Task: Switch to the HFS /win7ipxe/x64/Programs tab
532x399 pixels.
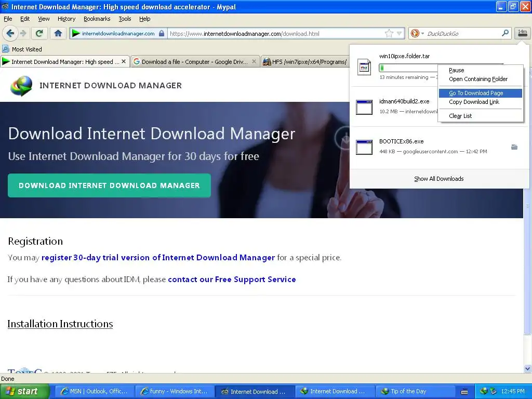Action: point(305,61)
